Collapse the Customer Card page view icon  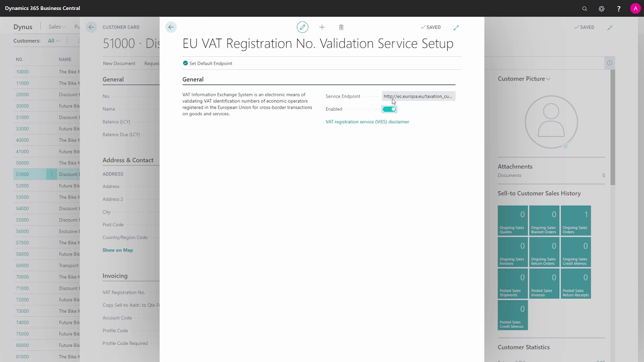(610, 27)
